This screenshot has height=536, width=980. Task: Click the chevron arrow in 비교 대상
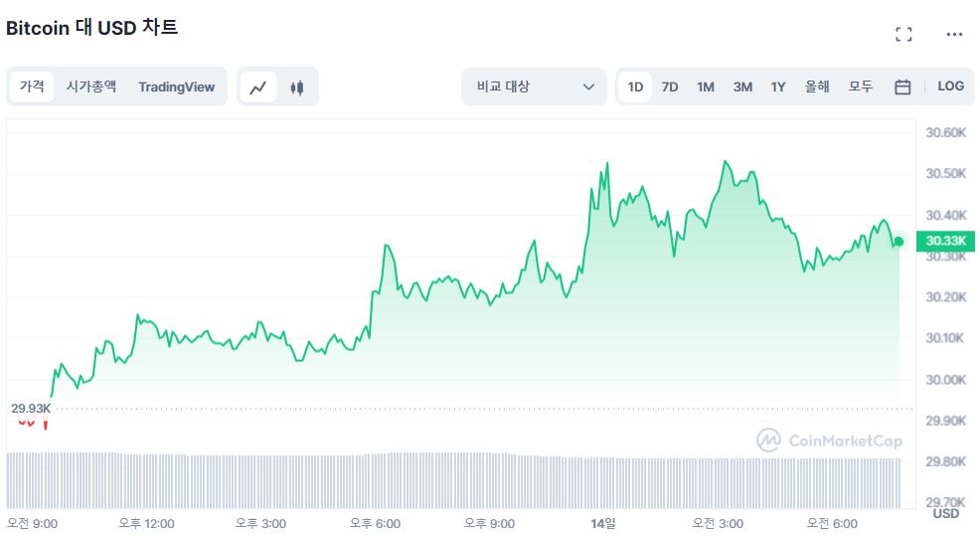tap(588, 87)
